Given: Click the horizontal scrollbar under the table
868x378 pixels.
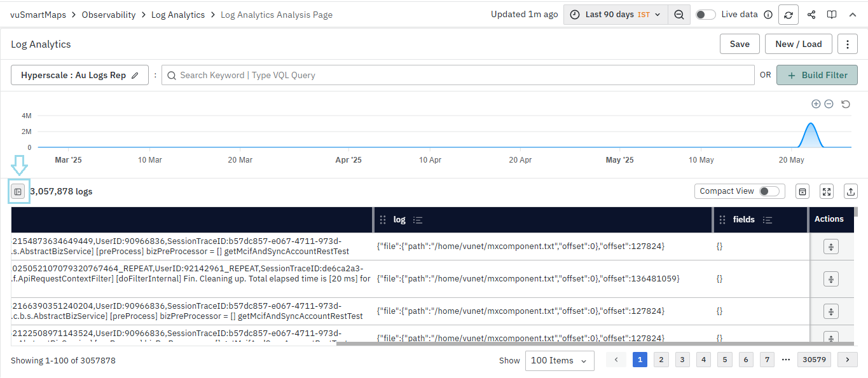Looking at the screenshot, I should point(591,344).
